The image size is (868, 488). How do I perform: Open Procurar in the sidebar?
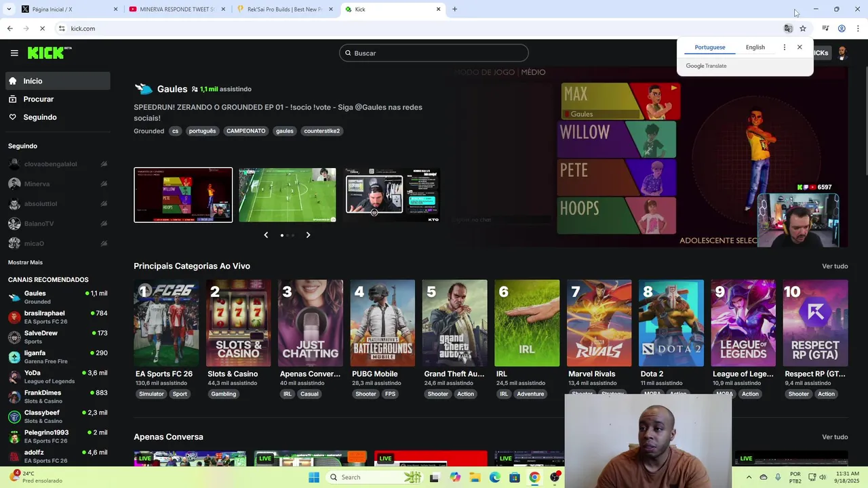point(58,99)
